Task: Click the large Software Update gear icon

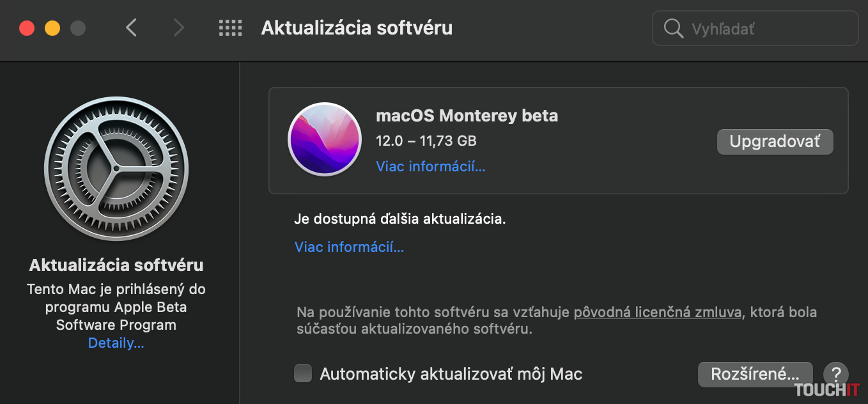Action: [x=116, y=169]
